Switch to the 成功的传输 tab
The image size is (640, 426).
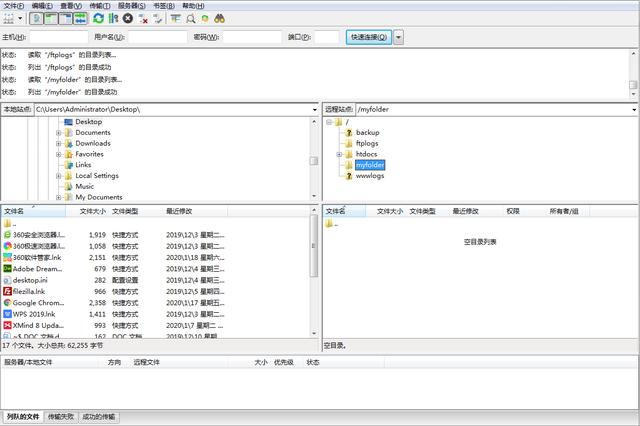click(99, 417)
